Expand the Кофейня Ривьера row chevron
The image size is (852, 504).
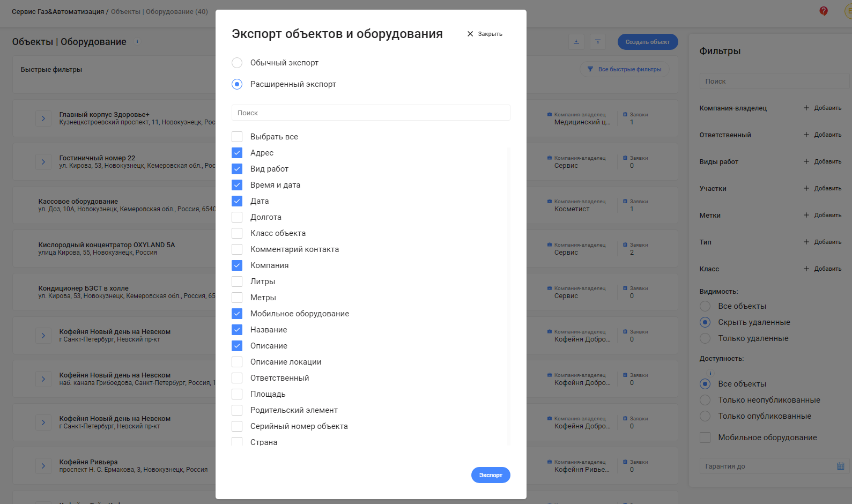pos(43,466)
